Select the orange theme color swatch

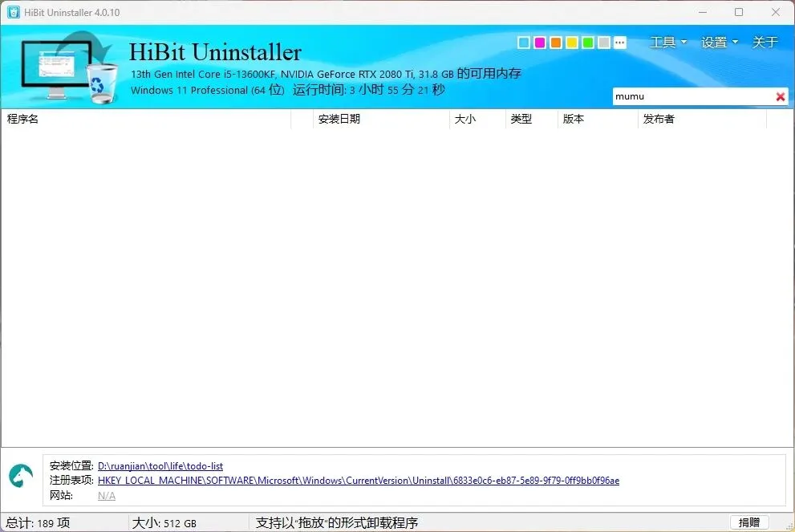(x=556, y=43)
